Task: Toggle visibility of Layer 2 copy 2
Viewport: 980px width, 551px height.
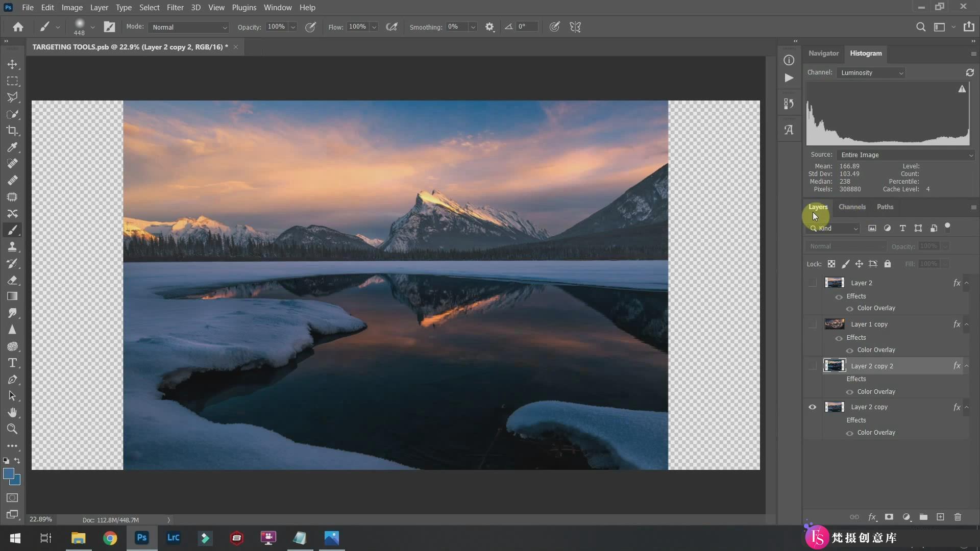Action: coord(813,365)
